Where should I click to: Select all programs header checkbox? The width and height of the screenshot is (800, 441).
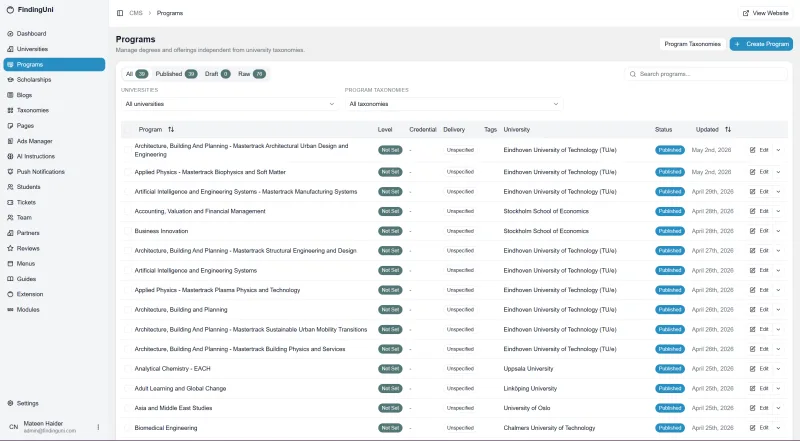click(128, 130)
